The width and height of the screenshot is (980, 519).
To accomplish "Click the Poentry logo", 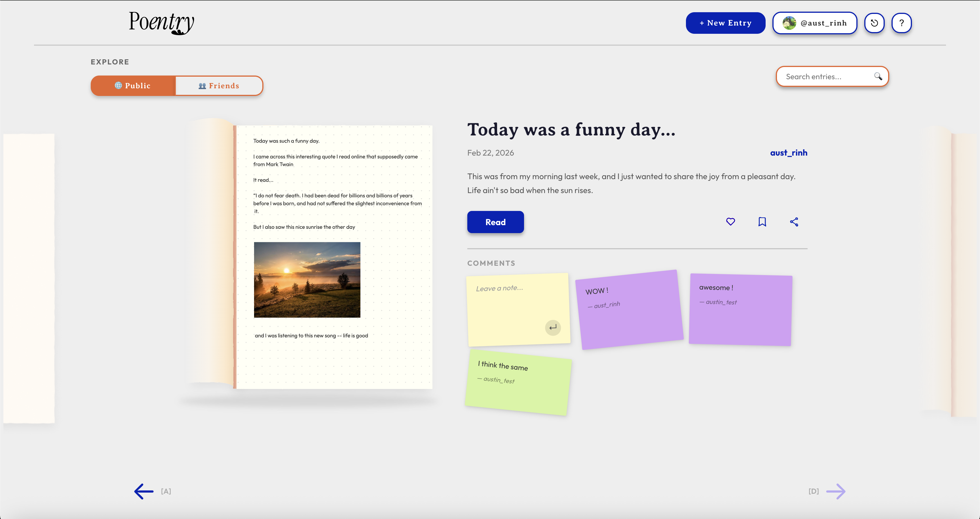I will point(161,23).
